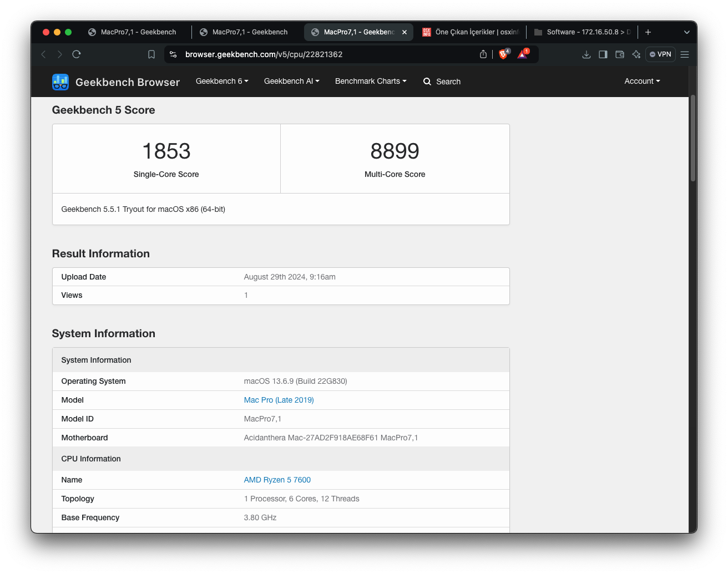Open the downloads panel icon

(x=586, y=54)
